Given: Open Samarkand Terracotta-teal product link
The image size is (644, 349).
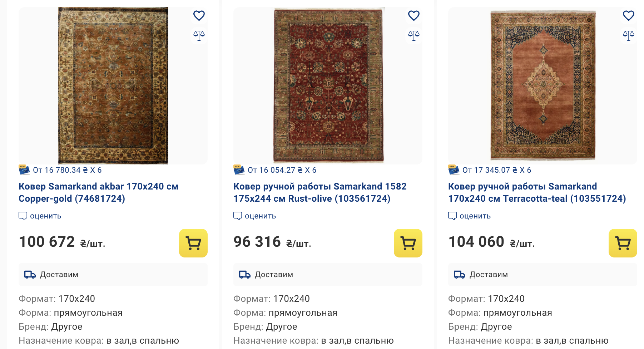Looking at the screenshot, I should [x=537, y=192].
